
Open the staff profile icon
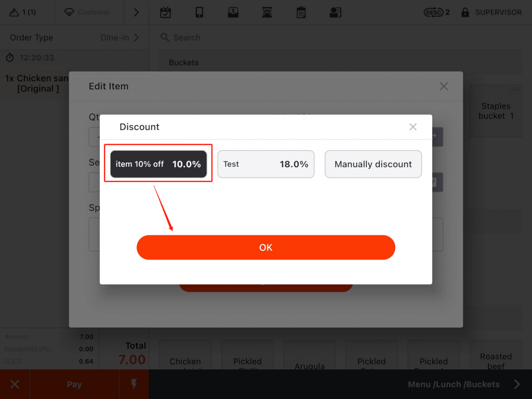(335, 12)
